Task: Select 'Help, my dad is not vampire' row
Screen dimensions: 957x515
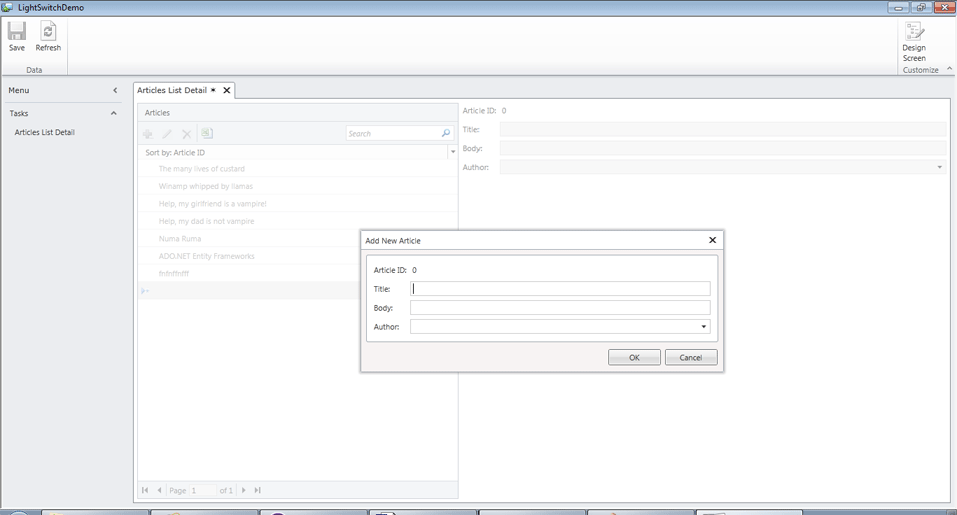Action: pyautogui.click(x=298, y=221)
